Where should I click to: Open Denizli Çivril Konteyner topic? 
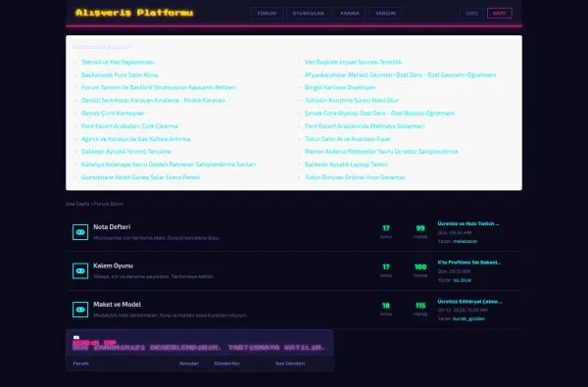(113, 113)
